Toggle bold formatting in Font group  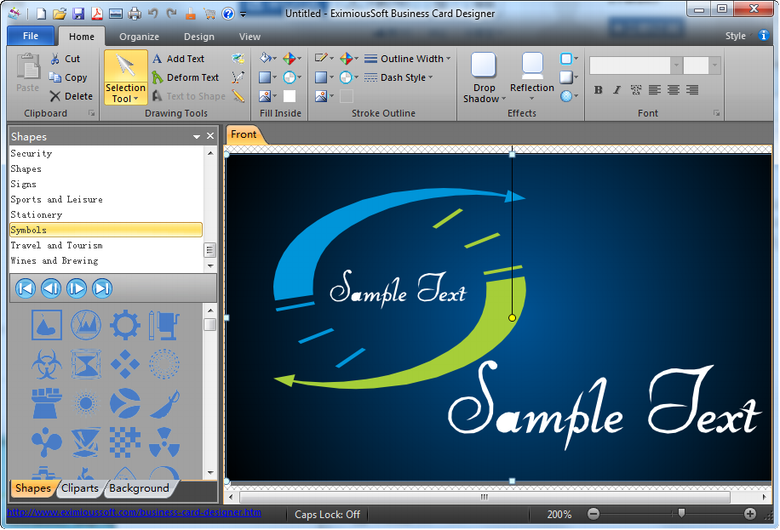598,90
